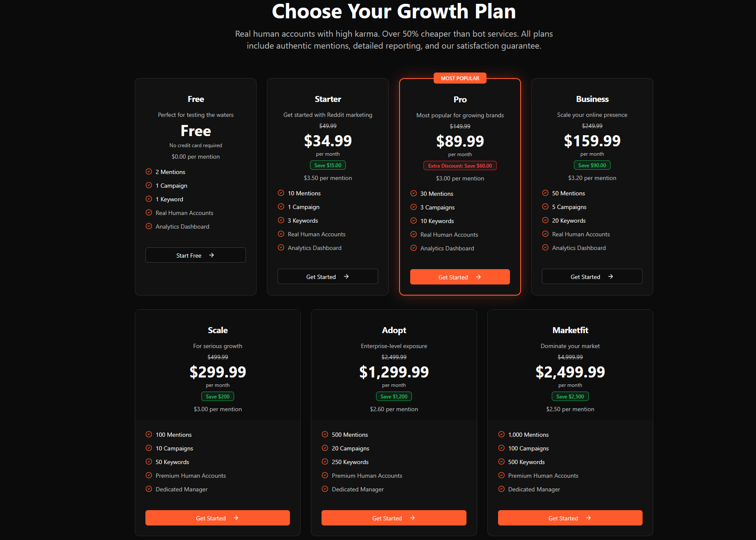Click the check icon next to 100 Campaigns
The width and height of the screenshot is (756, 540).
(501, 448)
